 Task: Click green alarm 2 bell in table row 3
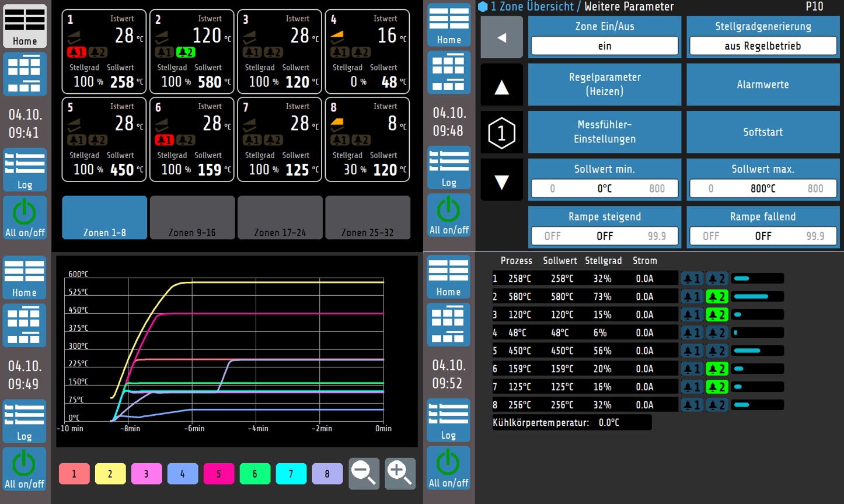717,315
